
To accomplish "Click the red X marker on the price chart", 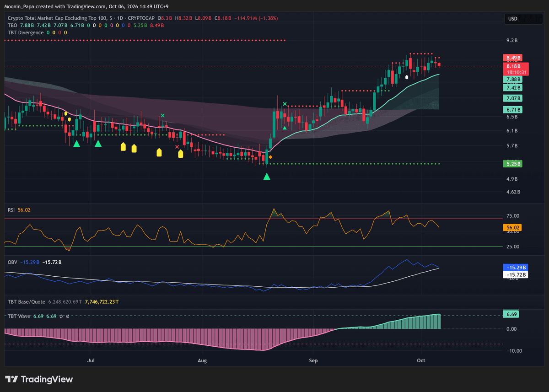I will pyautogui.click(x=177, y=147).
